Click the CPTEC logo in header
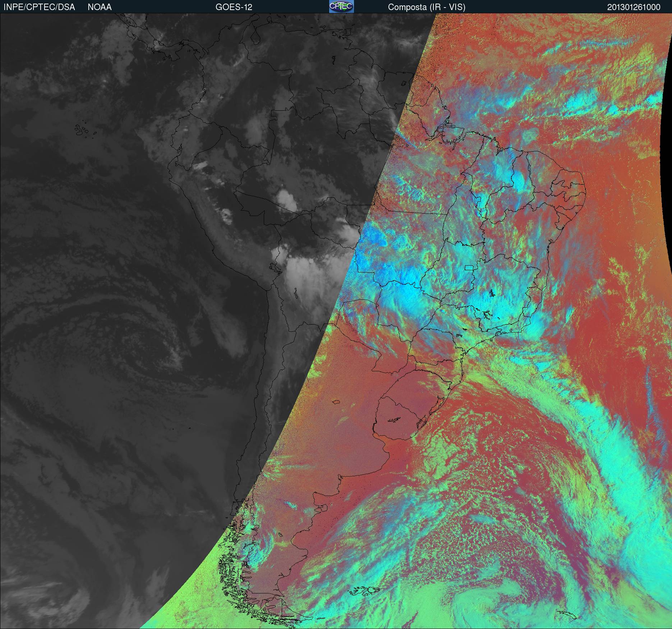This screenshot has width=672, height=629. pyautogui.click(x=341, y=6)
